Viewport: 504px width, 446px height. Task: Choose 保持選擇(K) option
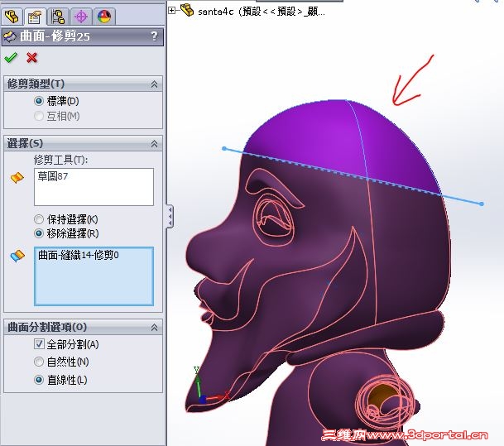point(39,219)
